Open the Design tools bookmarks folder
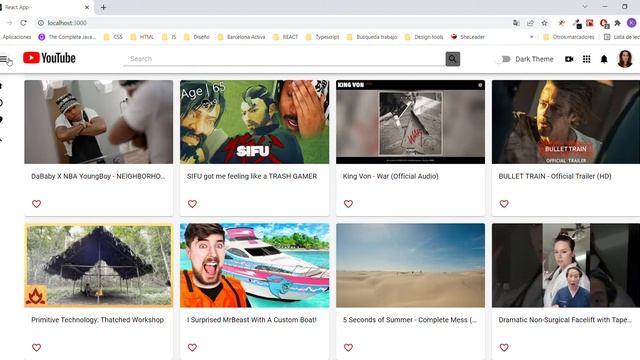Viewport: 640px width, 360px height. [424, 37]
